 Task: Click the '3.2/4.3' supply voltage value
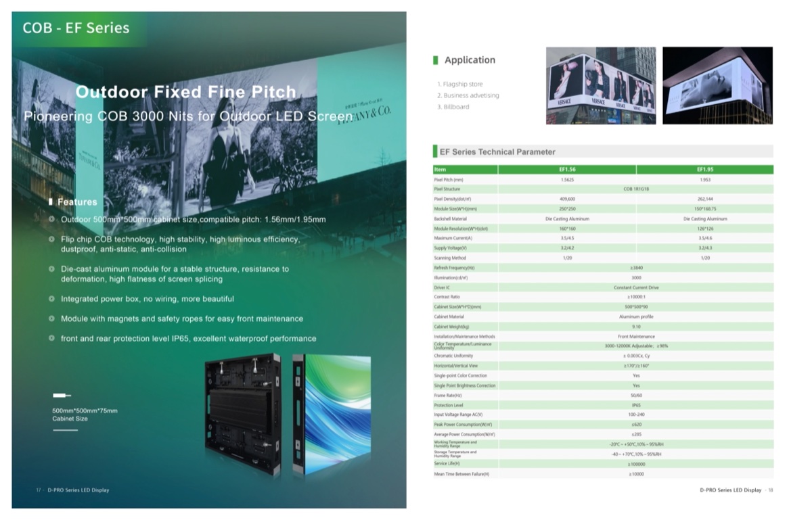click(705, 248)
